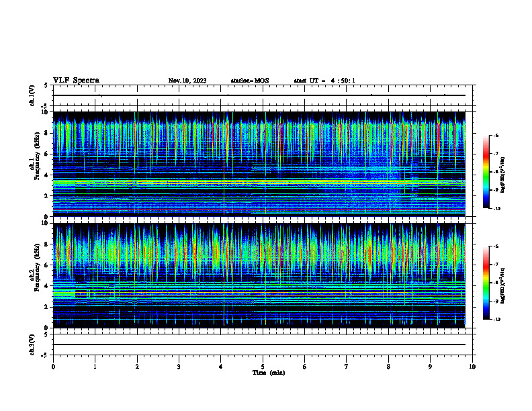Click the ch.1 voltage trace line

click(259, 95)
